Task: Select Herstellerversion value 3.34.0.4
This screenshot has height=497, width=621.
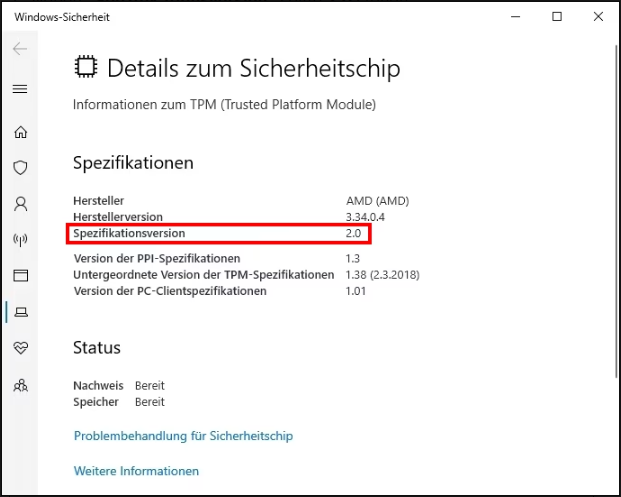Action: (x=365, y=217)
